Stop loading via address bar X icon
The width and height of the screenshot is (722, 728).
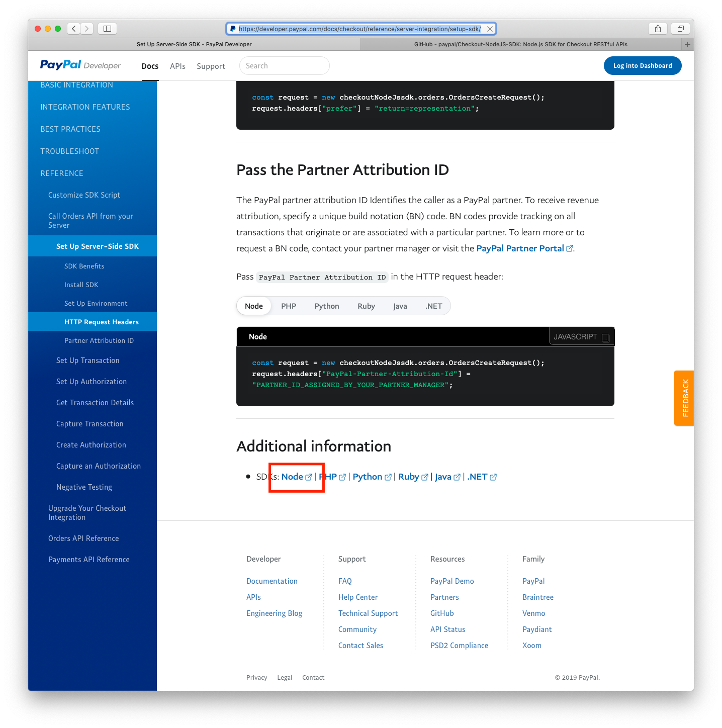pos(490,29)
